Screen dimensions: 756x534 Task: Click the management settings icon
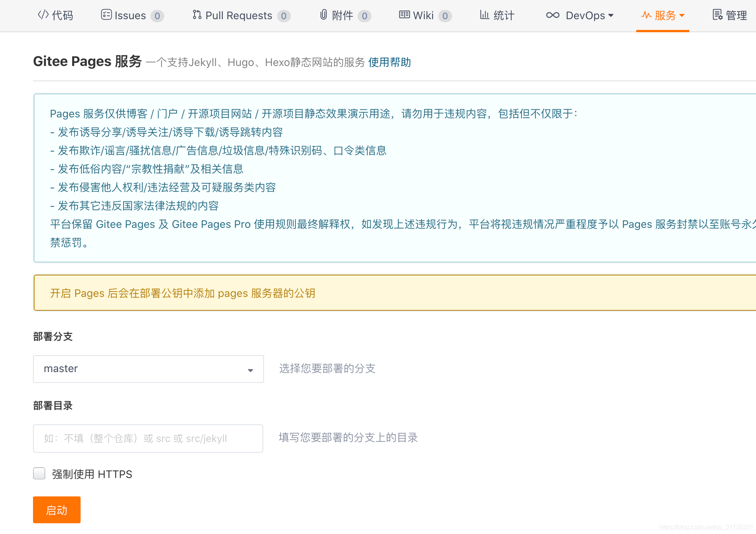coord(717,15)
